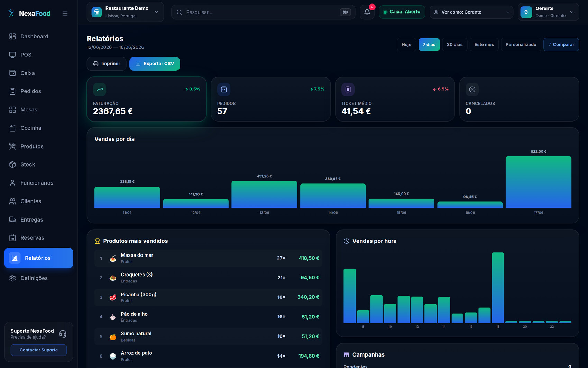Click the 17/06 sales bar in chart

pos(538,182)
